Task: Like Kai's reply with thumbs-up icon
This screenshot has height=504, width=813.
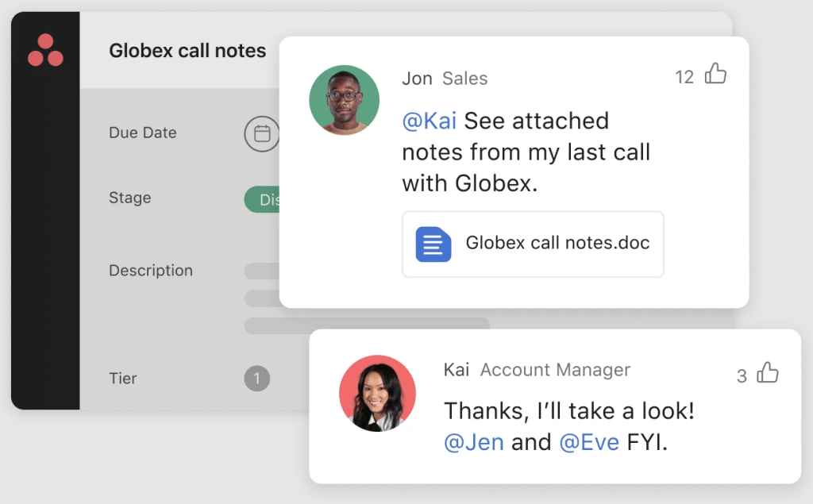Action: click(768, 372)
